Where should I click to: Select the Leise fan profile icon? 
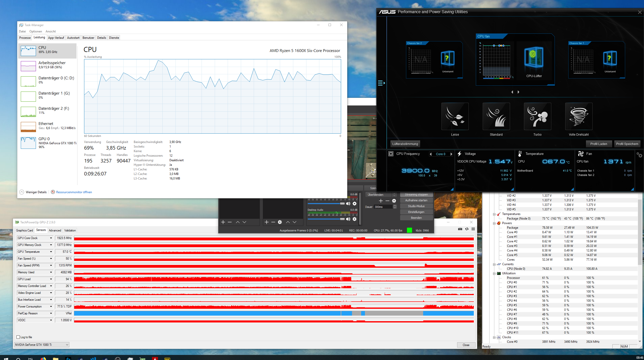coord(455,116)
